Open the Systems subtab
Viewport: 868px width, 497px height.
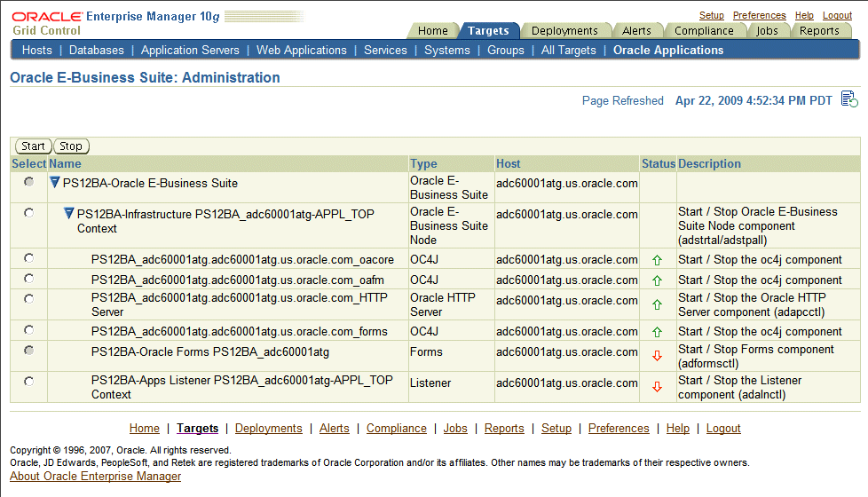click(x=446, y=51)
